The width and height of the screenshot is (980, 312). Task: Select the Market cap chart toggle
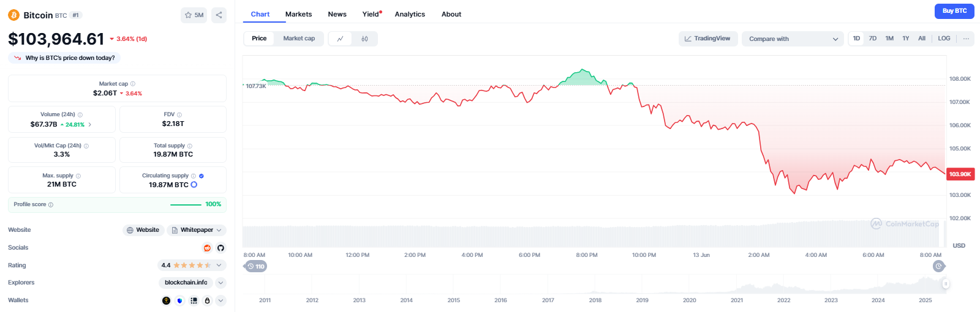[299, 39]
